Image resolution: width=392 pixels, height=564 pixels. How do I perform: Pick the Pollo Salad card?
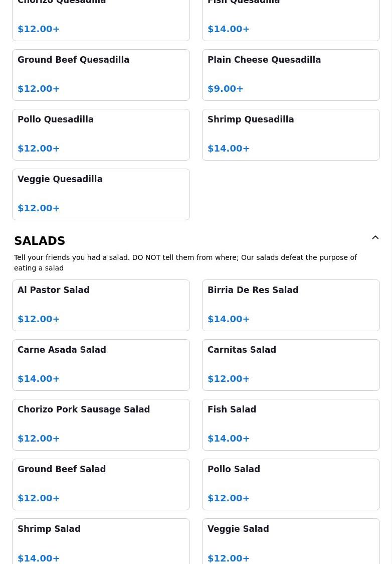click(291, 485)
